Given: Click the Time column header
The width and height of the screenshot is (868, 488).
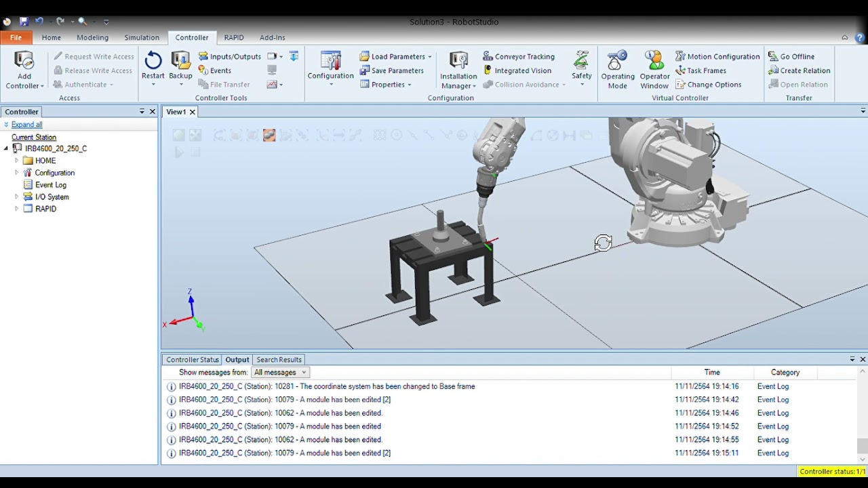Looking at the screenshot, I should click(712, 373).
